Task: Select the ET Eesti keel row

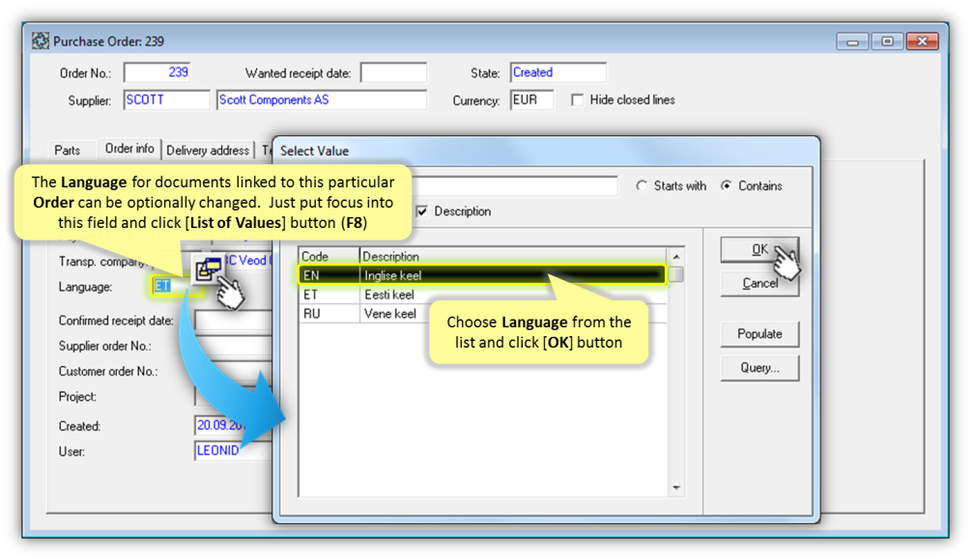Action: click(x=482, y=294)
